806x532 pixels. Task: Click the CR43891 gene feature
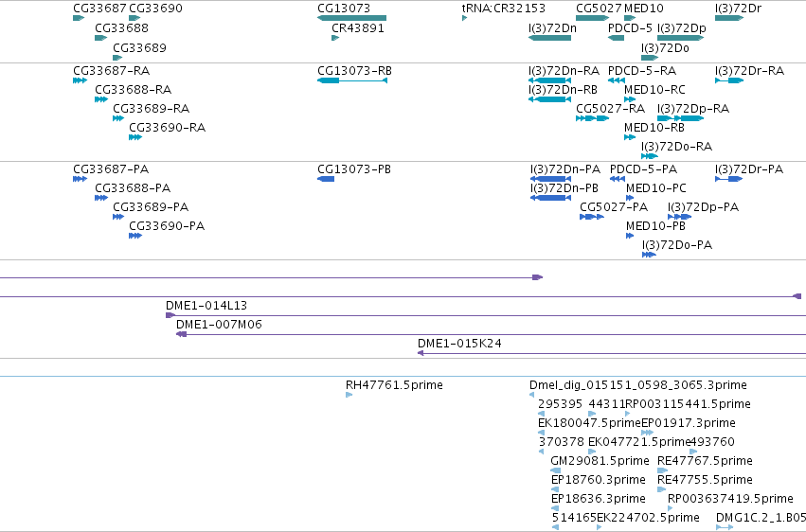(x=335, y=38)
